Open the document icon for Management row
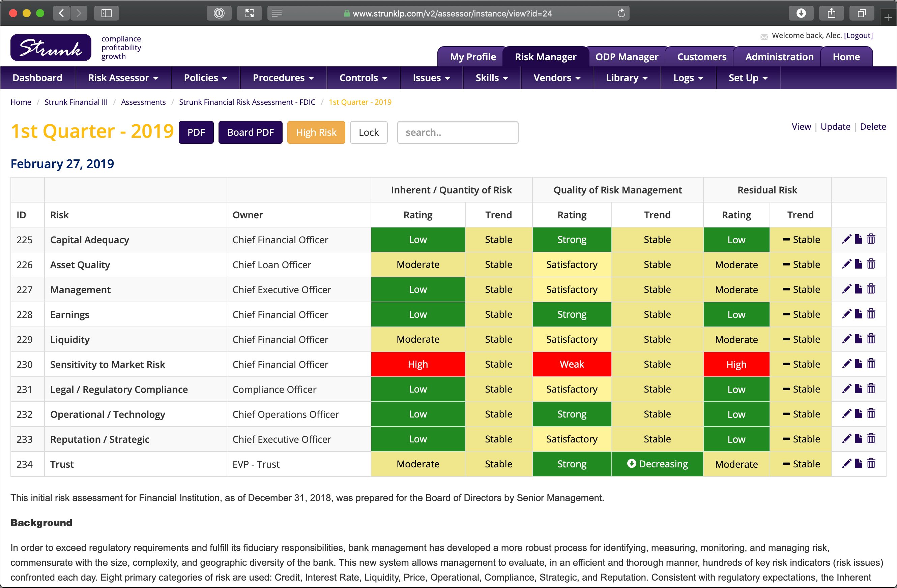This screenshot has width=897, height=588. 859,289
